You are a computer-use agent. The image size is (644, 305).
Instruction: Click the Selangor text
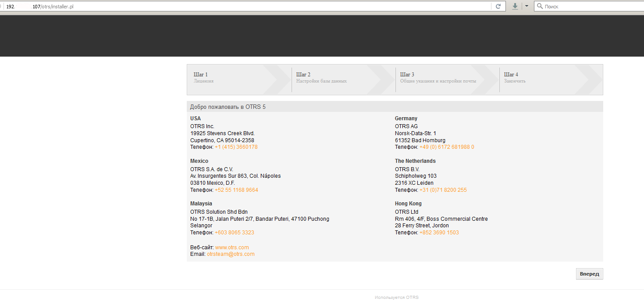201,226
